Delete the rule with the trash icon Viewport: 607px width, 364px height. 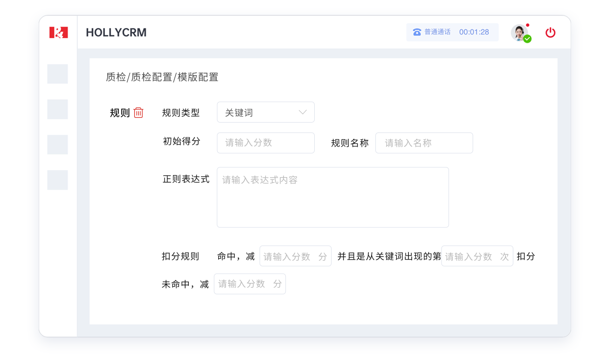click(138, 113)
